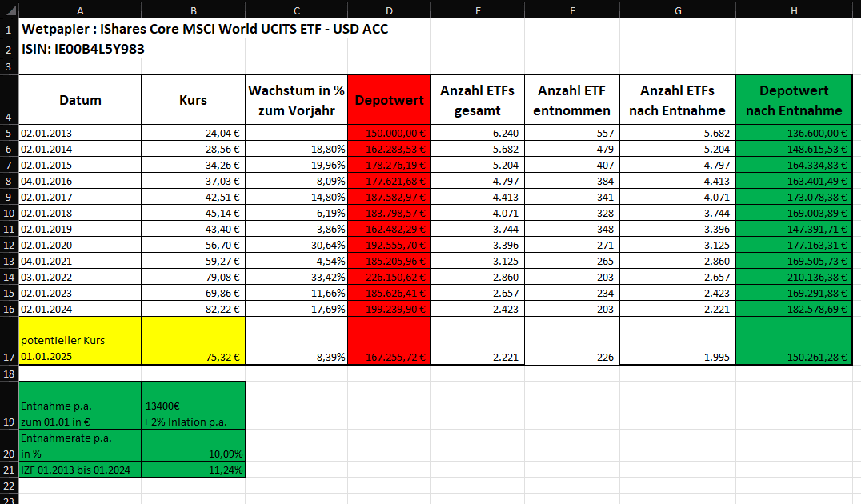861x504 pixels.
Task: Select growth cell 30,64%
Action: coord(297,244)
